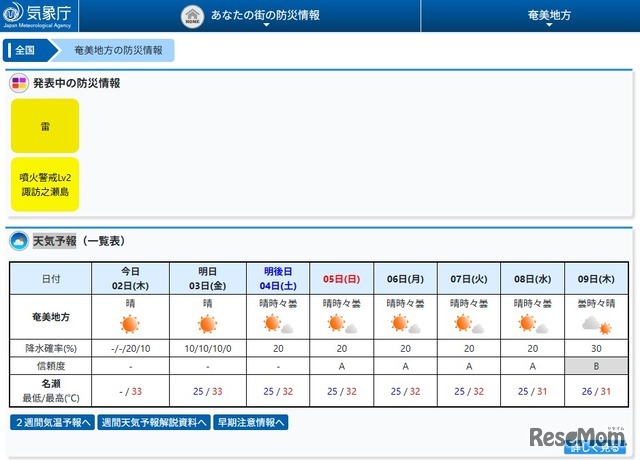
Task: Click the weather icon for 04日(土)
Action: point(278,324)
